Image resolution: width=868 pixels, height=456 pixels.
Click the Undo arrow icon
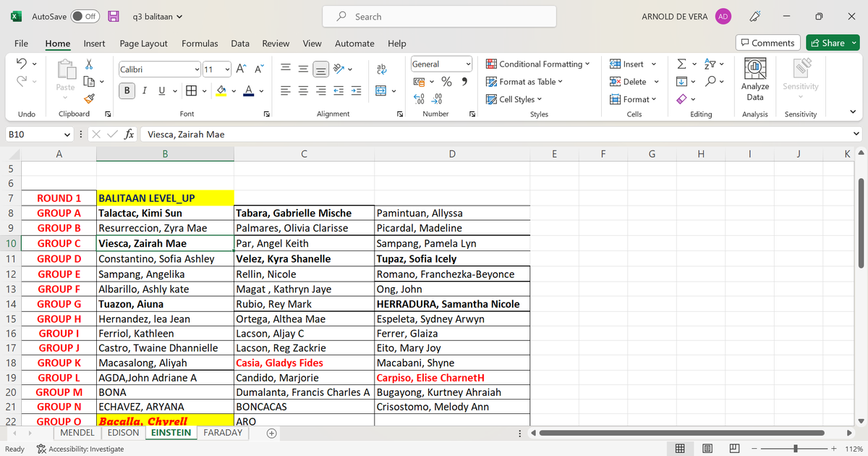coord(21,64)
